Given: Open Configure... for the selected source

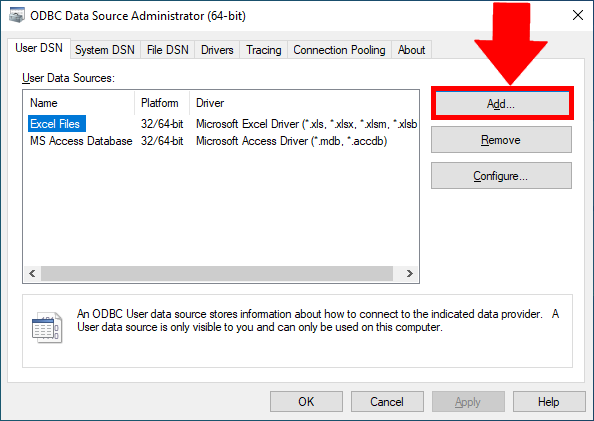Looking at the screenshot, I should [x=501, y=176].
